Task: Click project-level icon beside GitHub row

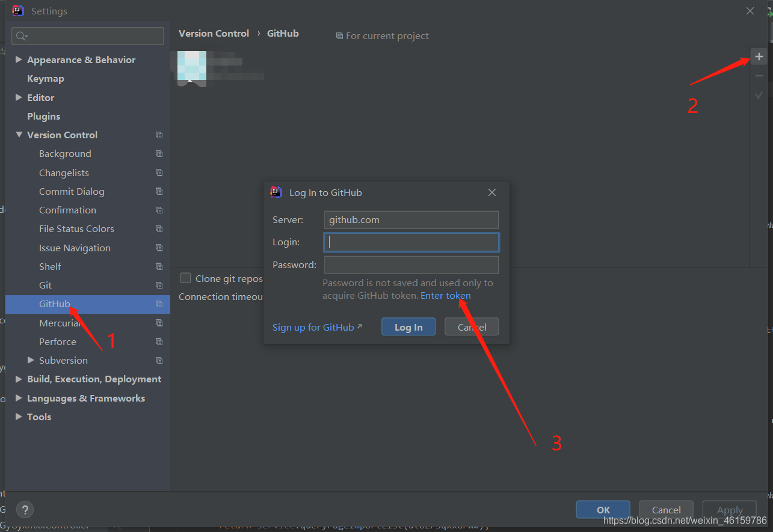Action: click(159, 304)
